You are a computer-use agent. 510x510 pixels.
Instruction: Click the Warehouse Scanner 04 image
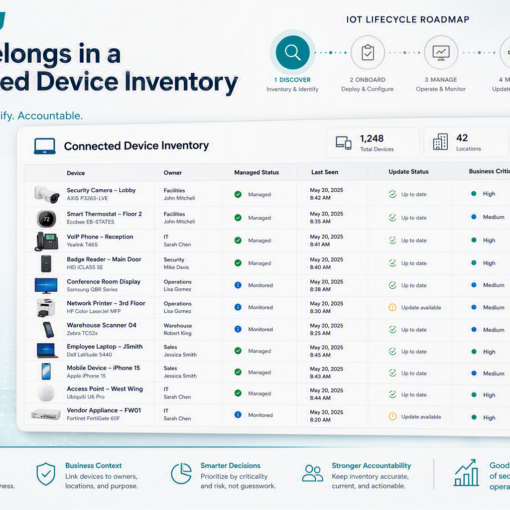tap(48, 330)
